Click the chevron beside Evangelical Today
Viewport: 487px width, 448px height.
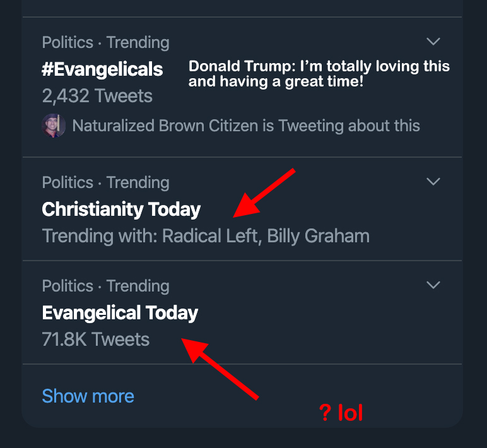tap(433, 286)
